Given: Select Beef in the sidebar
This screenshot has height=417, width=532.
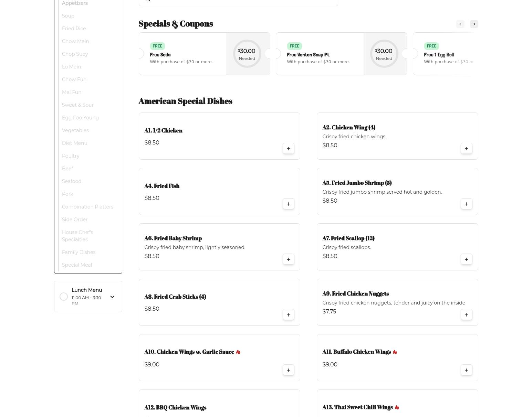Looking at the screenshot, I should pyautogui.click(x=67, y=169).
